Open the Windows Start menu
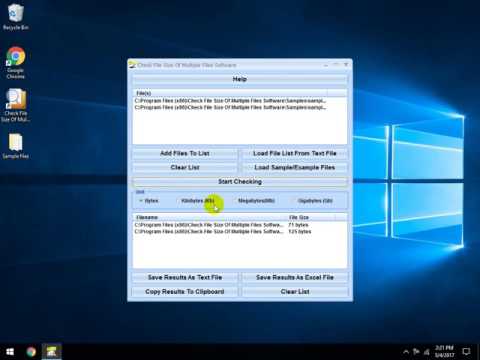Screen dimensions: 480x360 pos(10,352)
